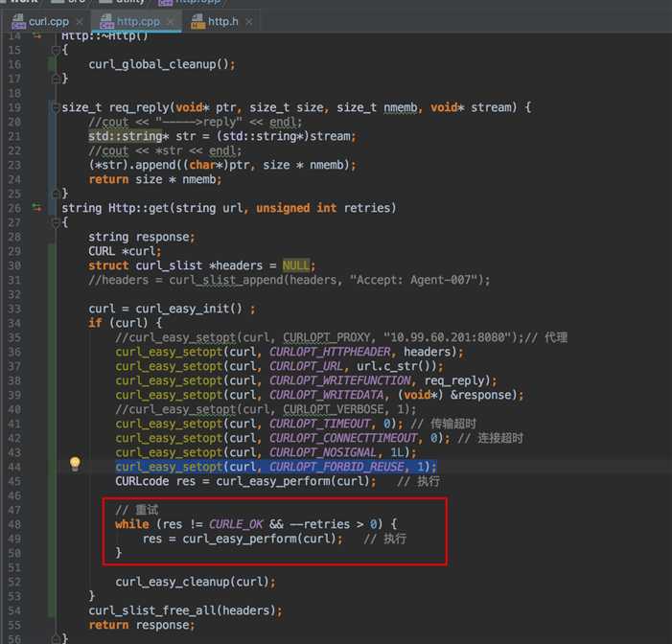Click 'unsigned int retries' parameter on line 26
The height and width of the screenshot is (644, 672).
[326, 208]
